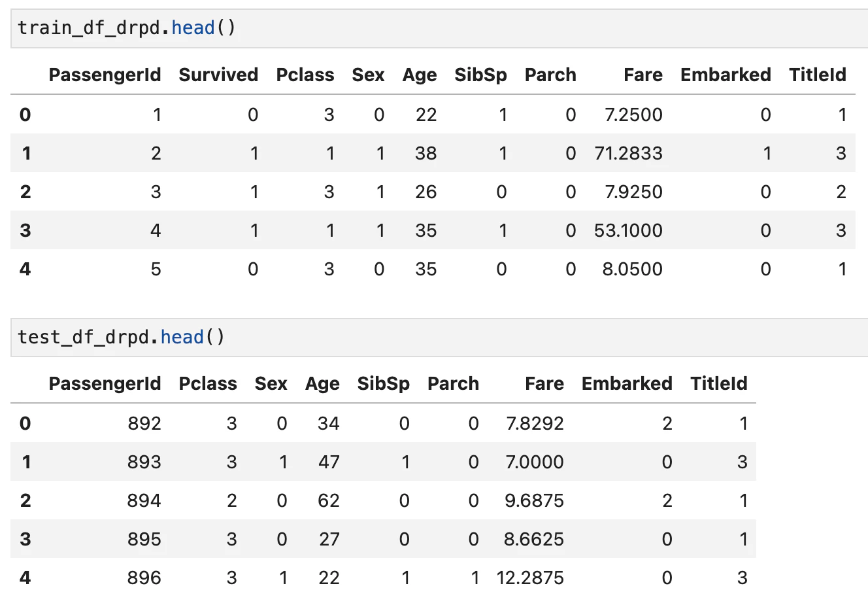This screenshot has width=868, height=607.
Task: Select PassengerId 896 in the test table
Action: coord(144,578)
